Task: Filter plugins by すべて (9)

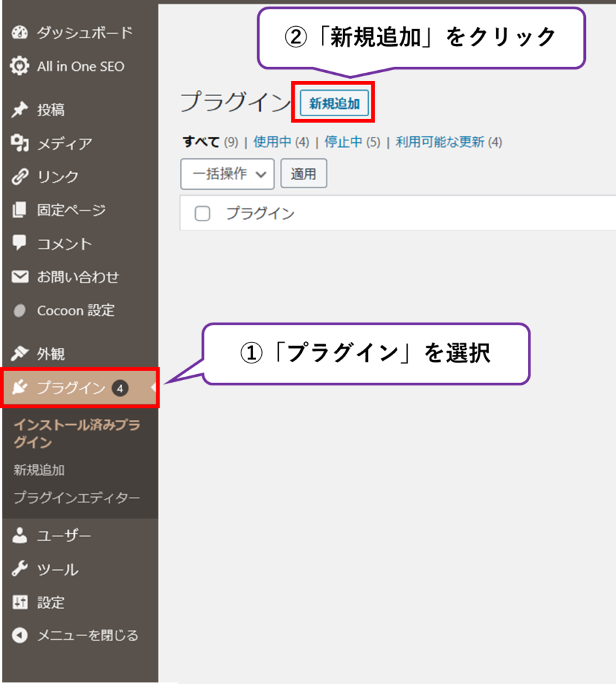Action: click(210, 142)
